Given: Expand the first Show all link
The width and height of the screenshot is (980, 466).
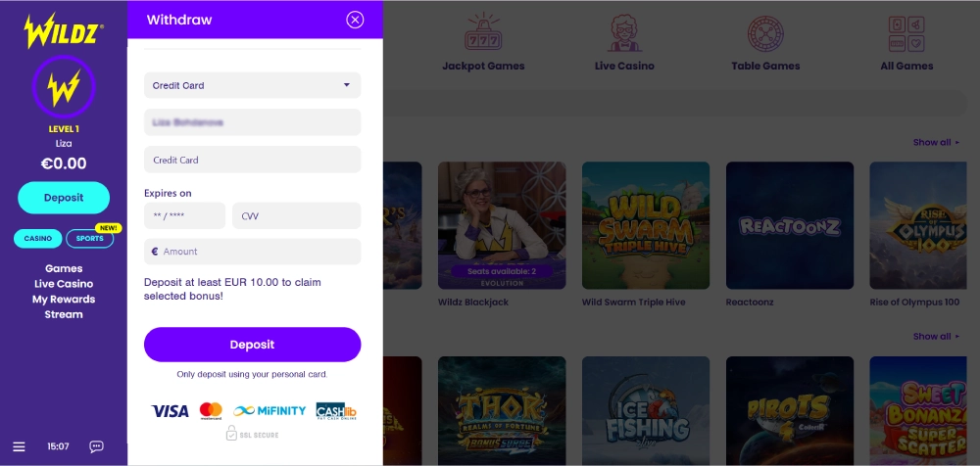Looking at the screenshot, I should click(936, 142).
